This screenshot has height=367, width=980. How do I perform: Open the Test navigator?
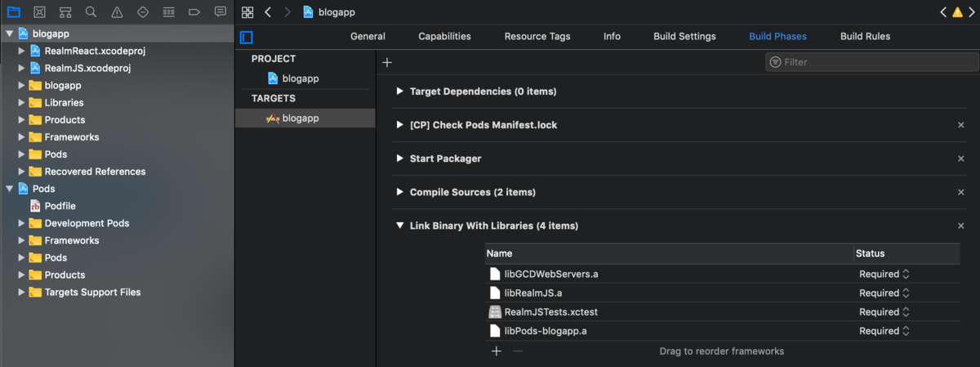click(x=143, y=12)
